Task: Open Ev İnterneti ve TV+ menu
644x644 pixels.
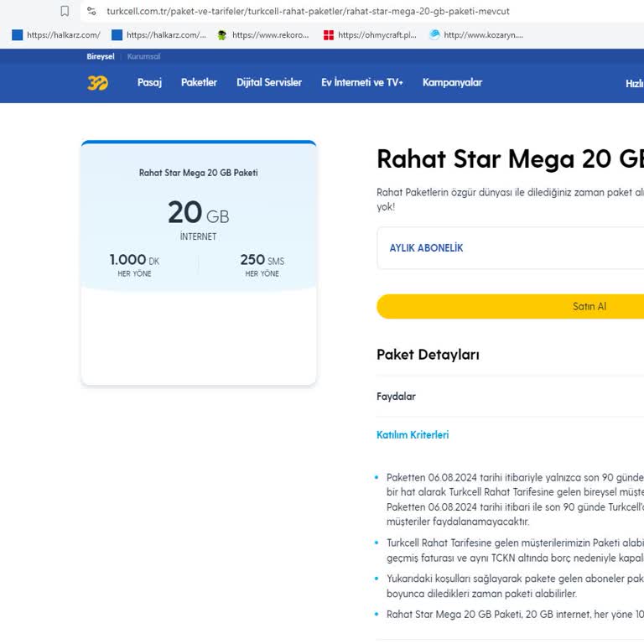Action: coord(362,82)
